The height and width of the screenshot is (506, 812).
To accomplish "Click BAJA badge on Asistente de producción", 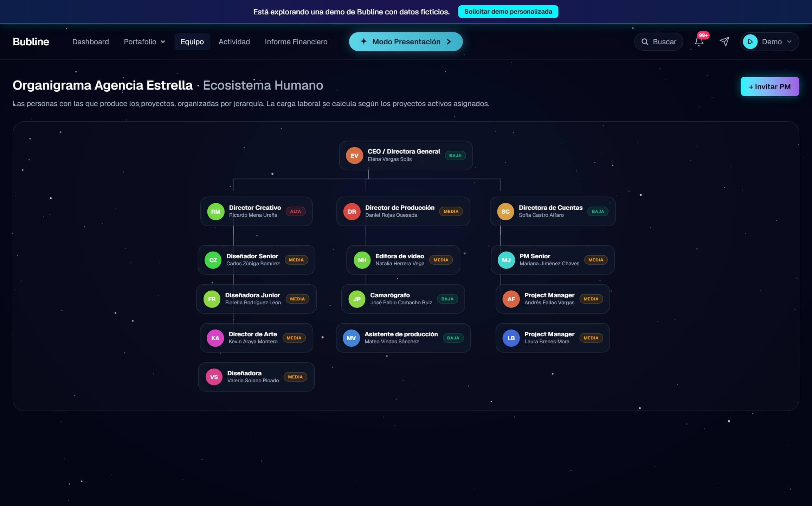I will pyautogui.click(x=453, y=338).
